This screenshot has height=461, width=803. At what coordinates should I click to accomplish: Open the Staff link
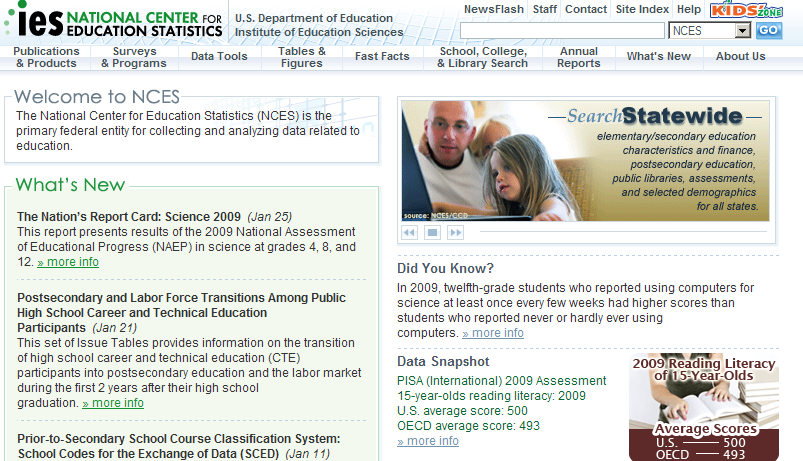[544, 9]
